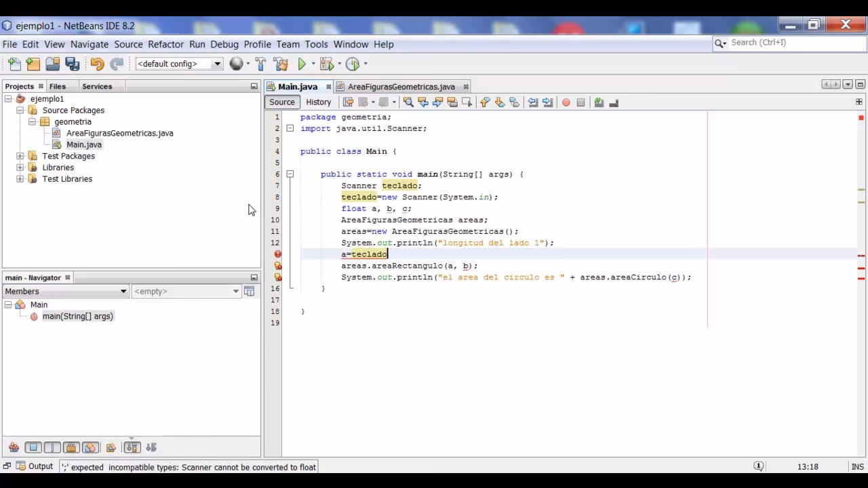Image resolution: width=868 pixels, height=488 pixels.
Task: Open the <default config> dropdown
Action: [x=216, y=63]
